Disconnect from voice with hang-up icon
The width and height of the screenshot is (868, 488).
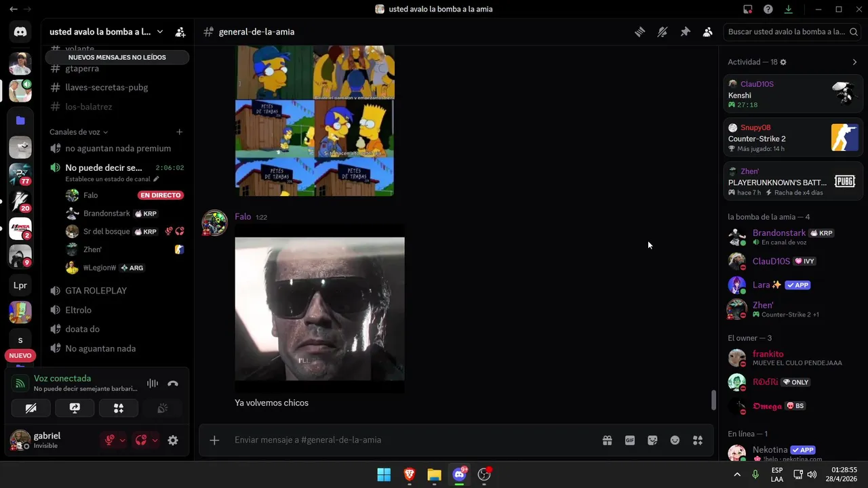(x=173, y=384)
